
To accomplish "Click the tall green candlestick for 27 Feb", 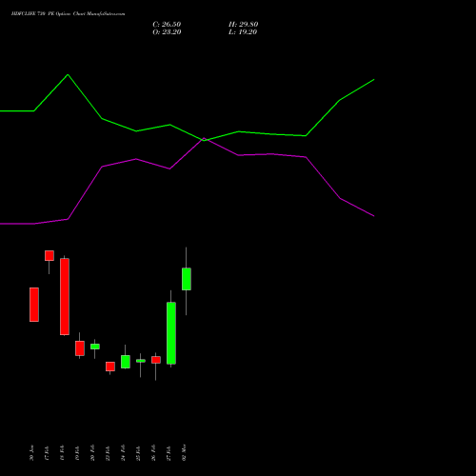I will click(x=171, y=333).
